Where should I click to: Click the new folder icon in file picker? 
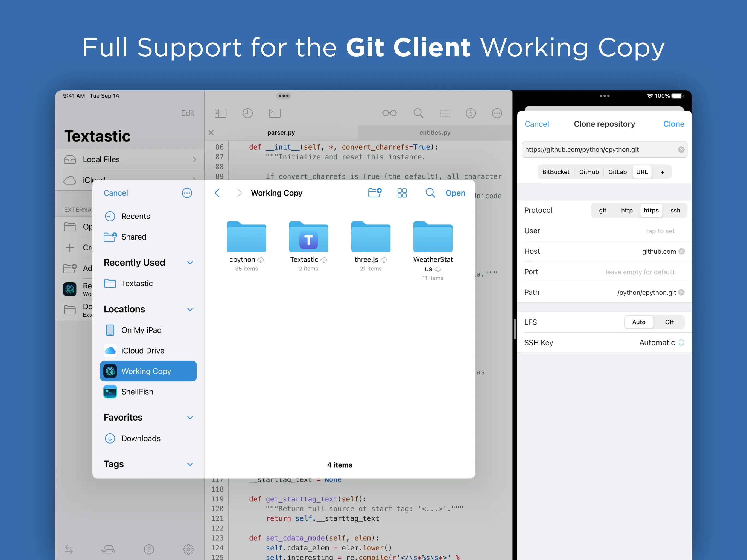374,193
